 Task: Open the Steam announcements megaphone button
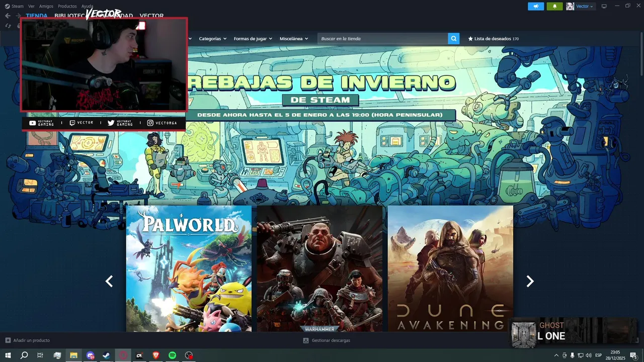coord(536,6)
